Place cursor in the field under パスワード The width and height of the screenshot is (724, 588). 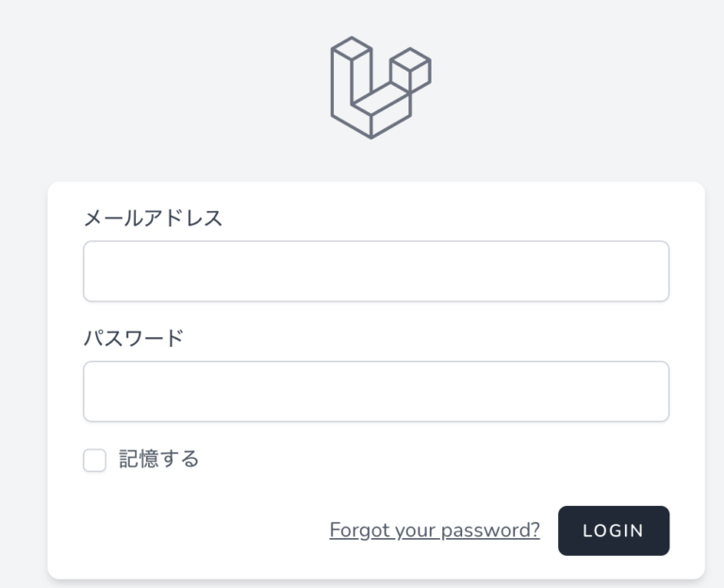376,391
